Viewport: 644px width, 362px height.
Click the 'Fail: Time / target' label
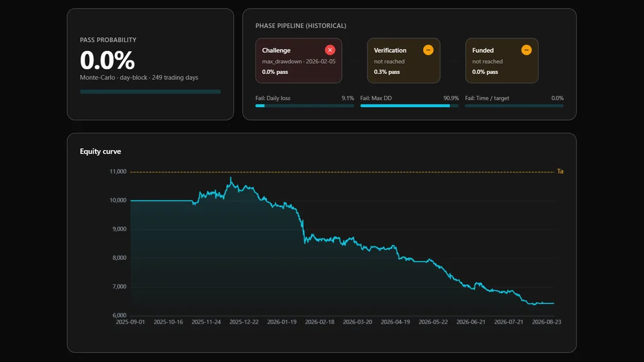point(486,98)
